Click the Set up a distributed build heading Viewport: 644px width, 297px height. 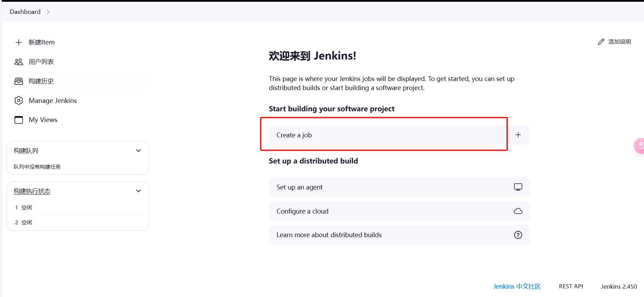(313, 161)
